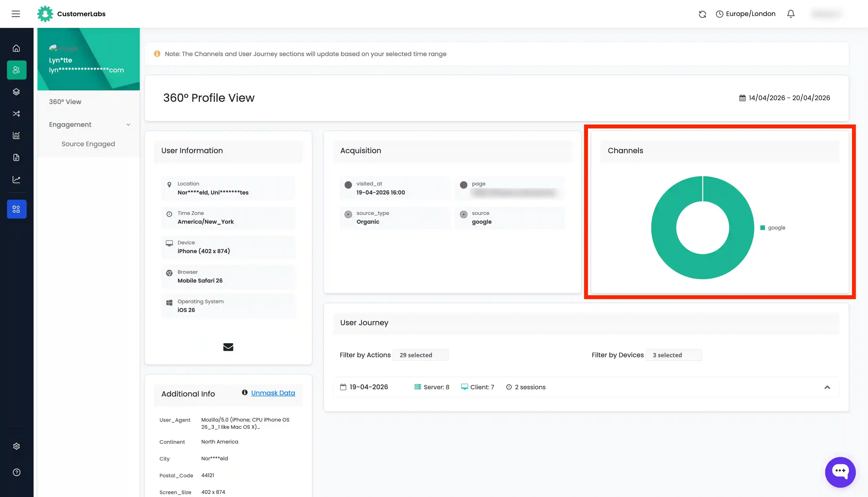
Task: Open Filter by Actions dropdown
Action: (x=421, y=355)
